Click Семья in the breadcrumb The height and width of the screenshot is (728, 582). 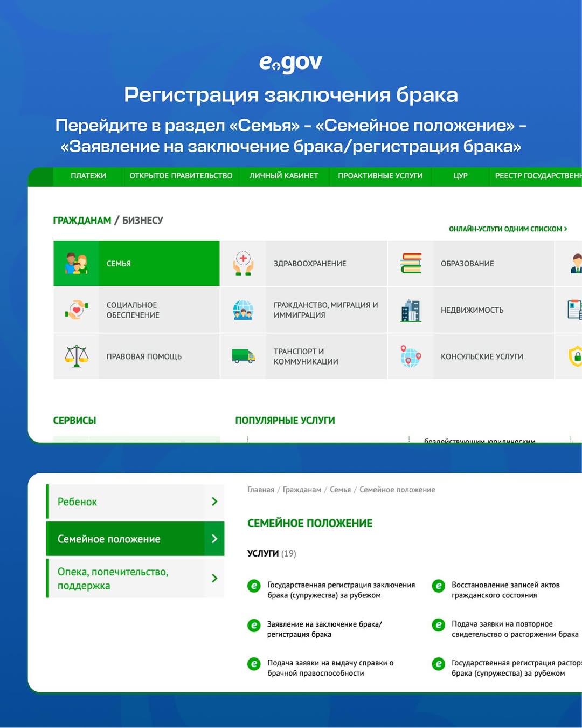pos(340,490)
